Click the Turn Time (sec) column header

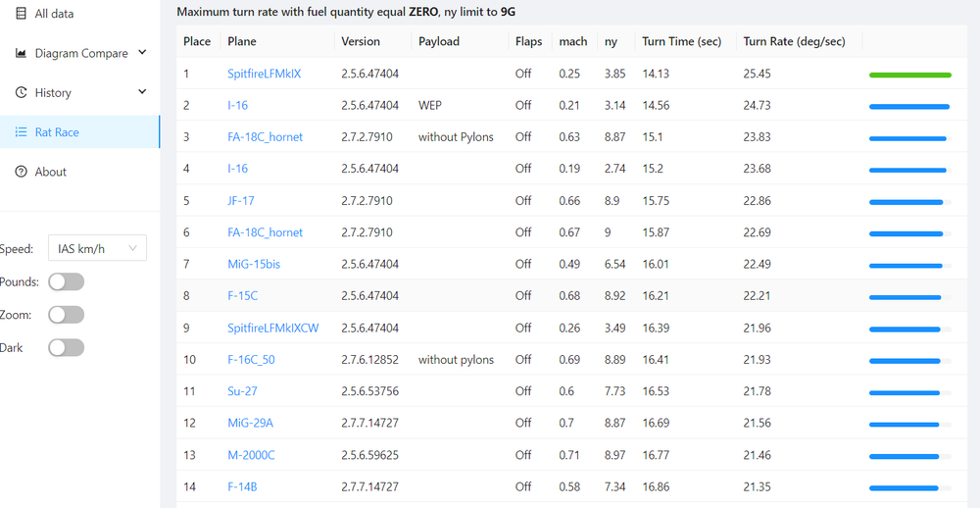[x=681, y=41]
